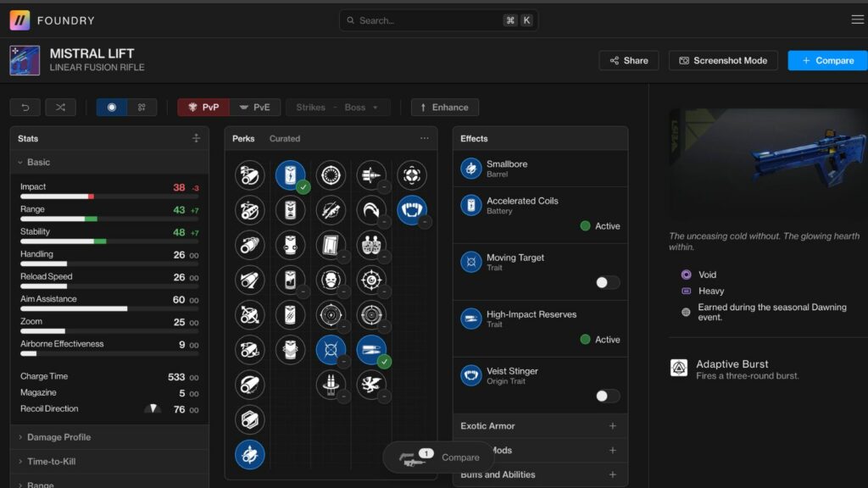Select the highlighted Smallbore barrel perk at column bottom
Viewport: 868px width, 488px height.
250,455
